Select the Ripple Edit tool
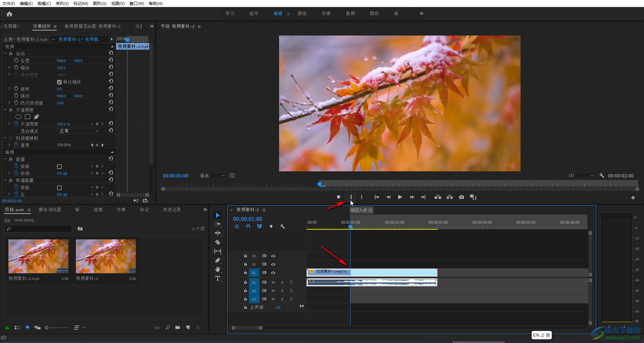644x343 pixels. click(218, 233)
